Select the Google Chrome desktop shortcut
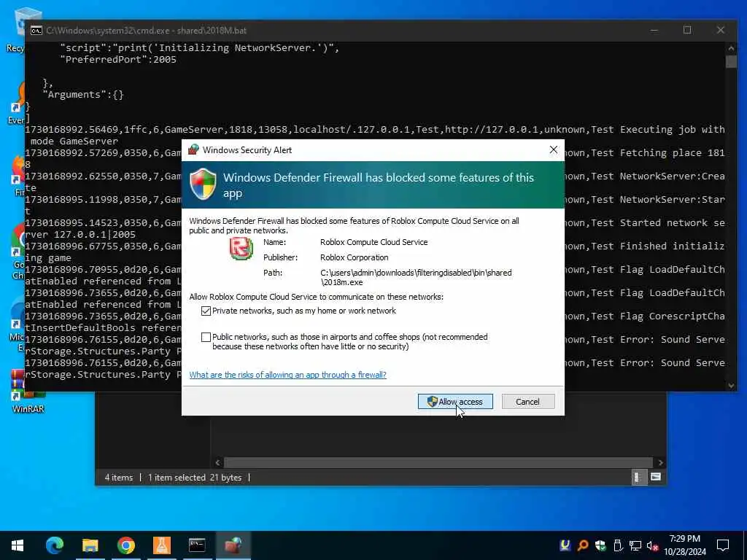 click(18, 252)
